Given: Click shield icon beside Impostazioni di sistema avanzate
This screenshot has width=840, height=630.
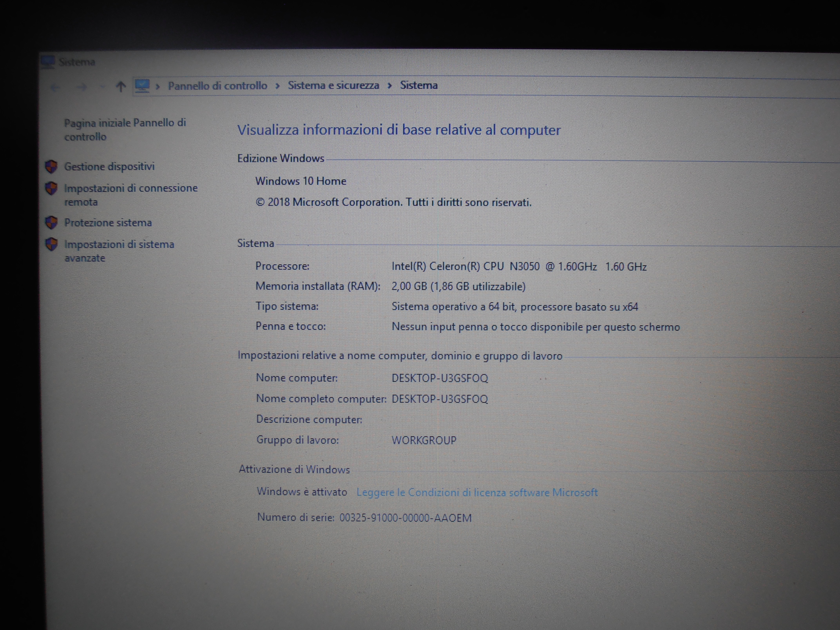Looking at the screenshot, I should [51, 244].
